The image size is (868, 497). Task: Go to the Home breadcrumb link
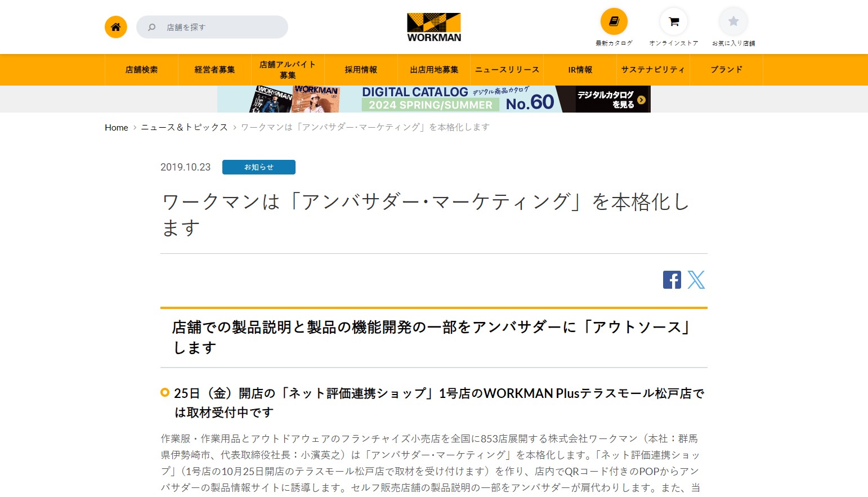coord(117,127)
